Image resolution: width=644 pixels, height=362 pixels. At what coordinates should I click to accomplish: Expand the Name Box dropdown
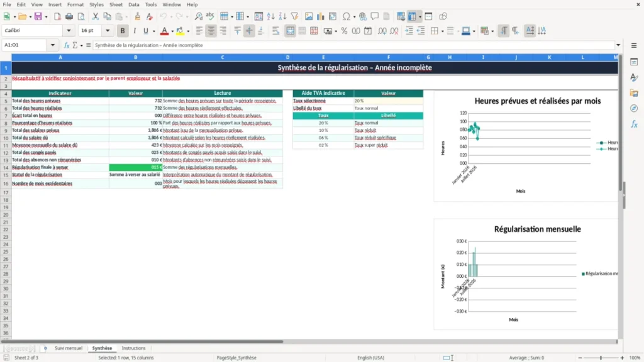(53, 45)
